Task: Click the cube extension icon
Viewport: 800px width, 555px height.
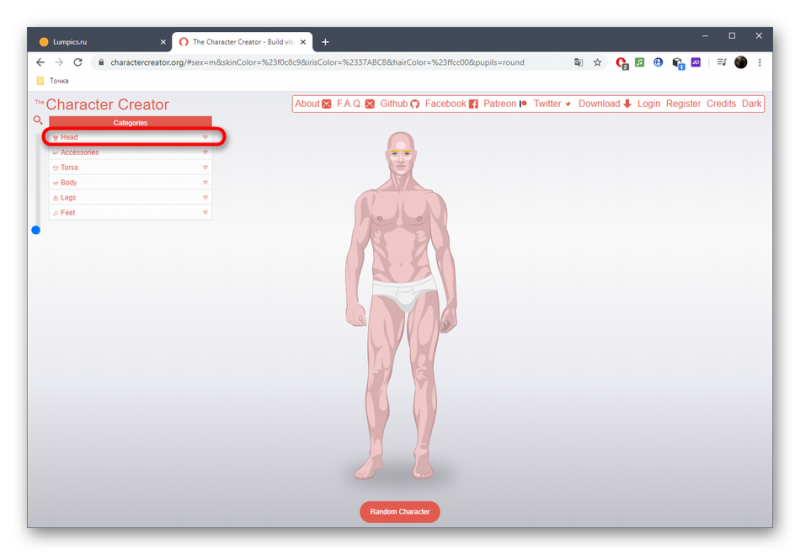Action: pos(678,63)
